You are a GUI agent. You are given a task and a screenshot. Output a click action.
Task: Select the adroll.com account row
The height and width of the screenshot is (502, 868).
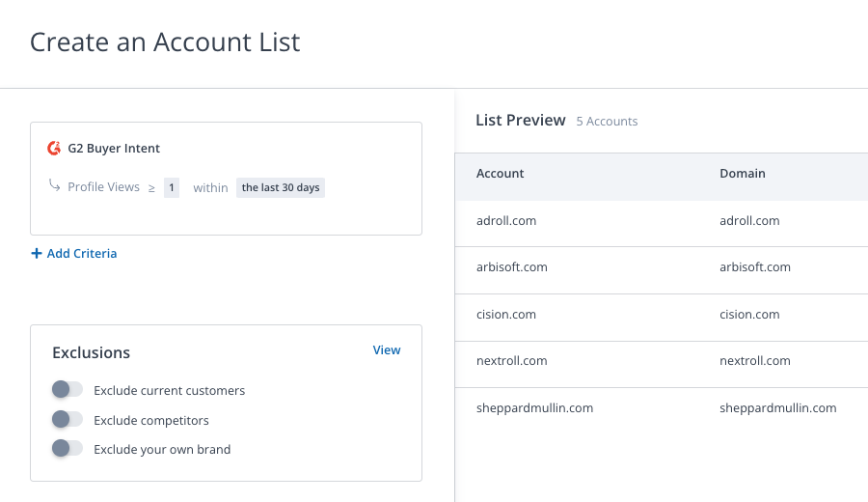pyautogui.click(x=506, y=221)
